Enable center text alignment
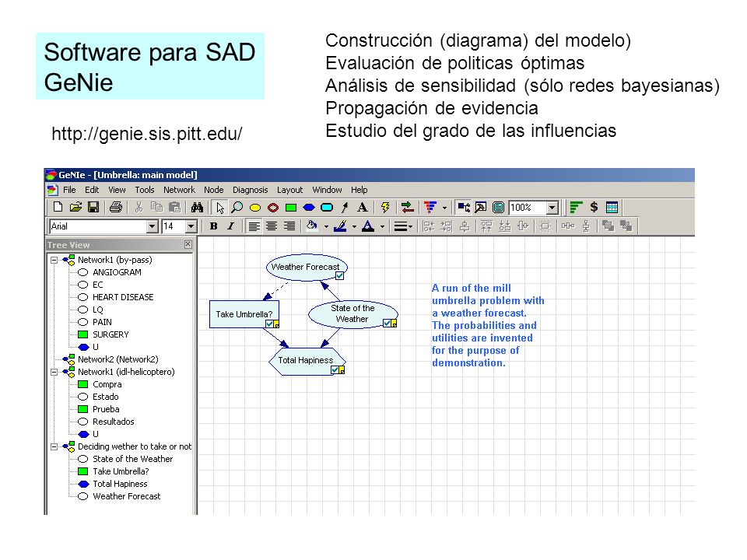The image size is (747, 560). [x=272, y=226]
